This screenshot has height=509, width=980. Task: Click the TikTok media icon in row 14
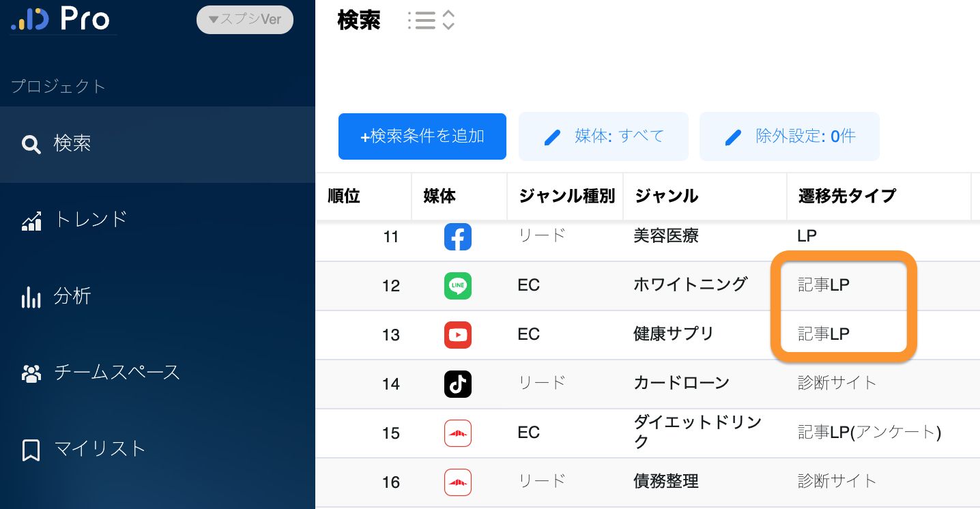pyautogui.click(x=458, y=384)
